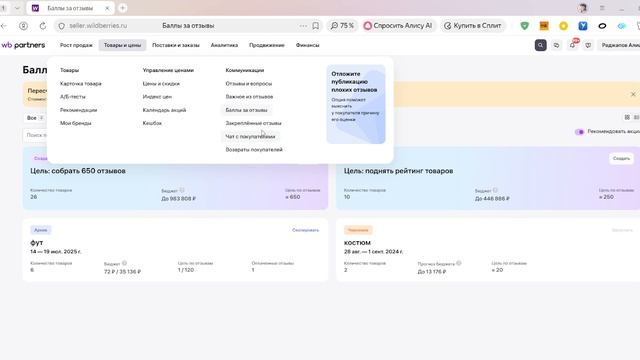Screen dimensions: 640x360
Task: Click budget info icon on фут campaign
Action: 124,263
